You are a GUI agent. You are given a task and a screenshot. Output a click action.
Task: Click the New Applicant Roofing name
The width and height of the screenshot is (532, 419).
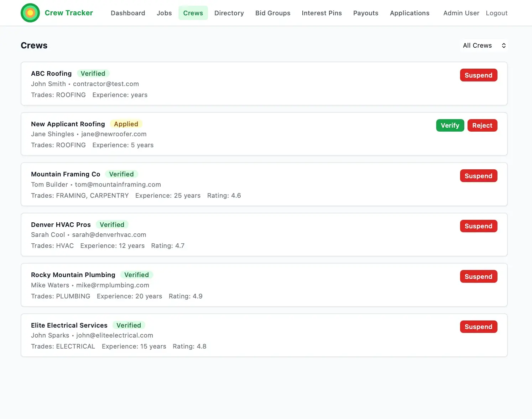pos(68,124)
